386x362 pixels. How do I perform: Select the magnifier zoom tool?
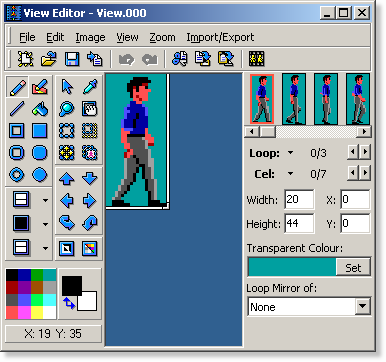[67, 109]
